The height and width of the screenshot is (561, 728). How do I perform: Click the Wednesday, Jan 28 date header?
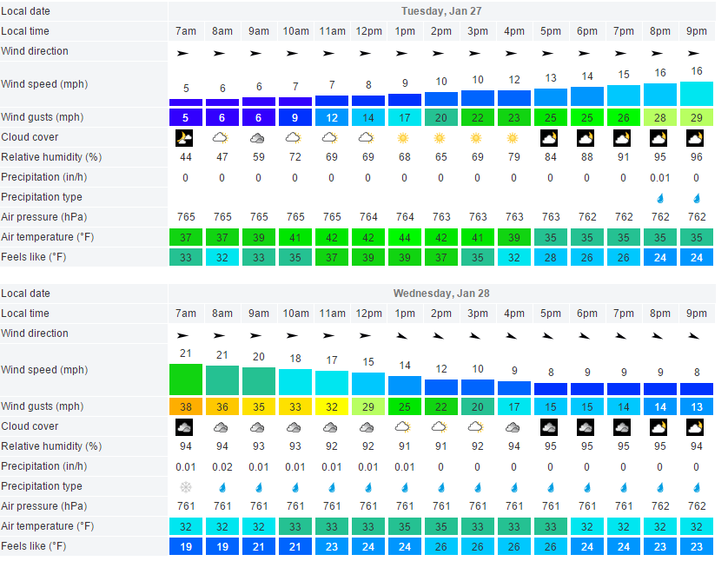441,294
